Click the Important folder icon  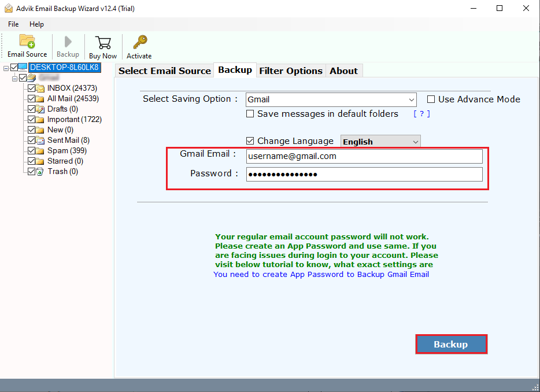pos(40,120)
